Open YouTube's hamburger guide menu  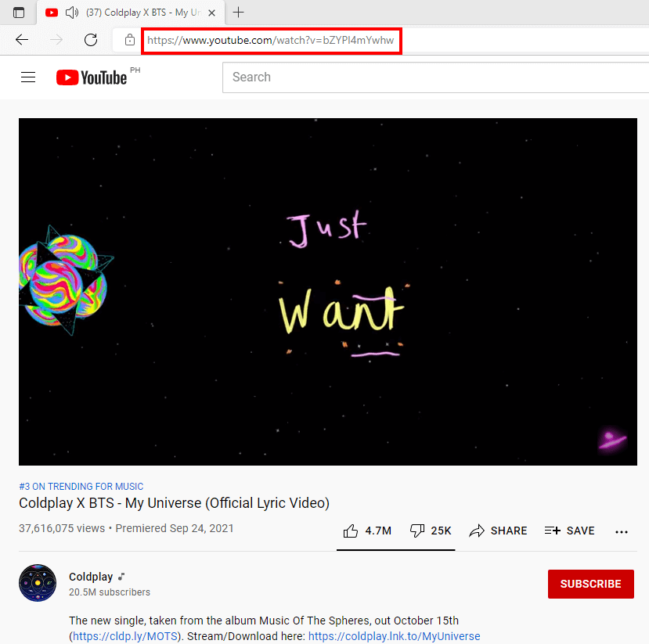[x=28, y=77]
